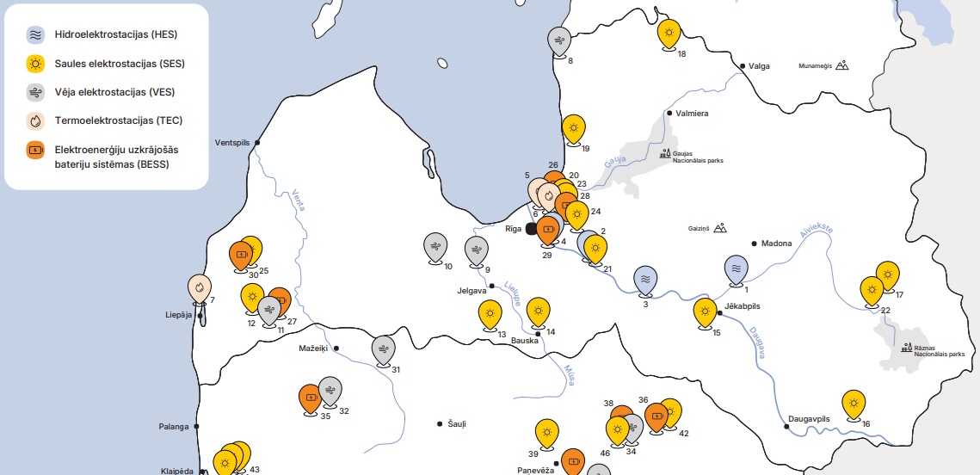The width and height of the screenshot is (980, 475).
Task: Click the Gaujas Nacionālais parks icon
Action: click(665, 153)
